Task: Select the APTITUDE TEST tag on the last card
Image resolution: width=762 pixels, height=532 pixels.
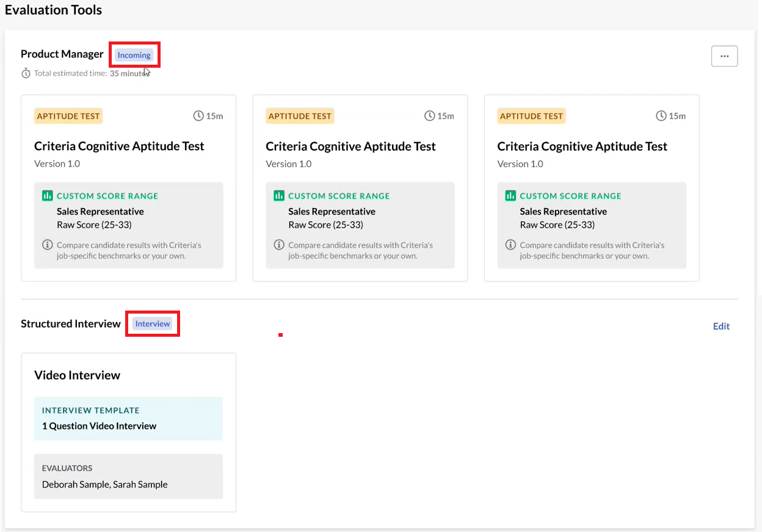Action: [x=531, y=116]
